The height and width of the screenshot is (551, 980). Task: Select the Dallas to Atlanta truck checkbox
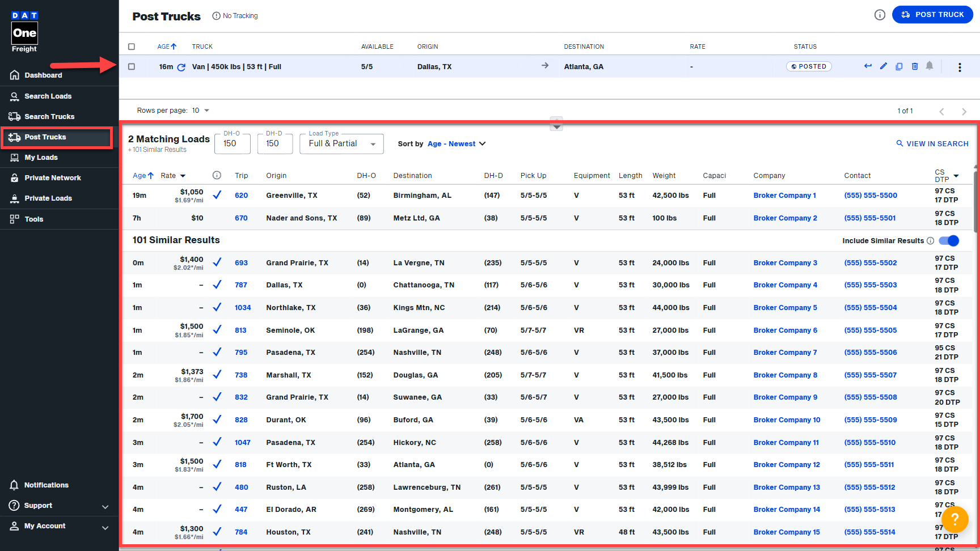(x=132, y=66)
